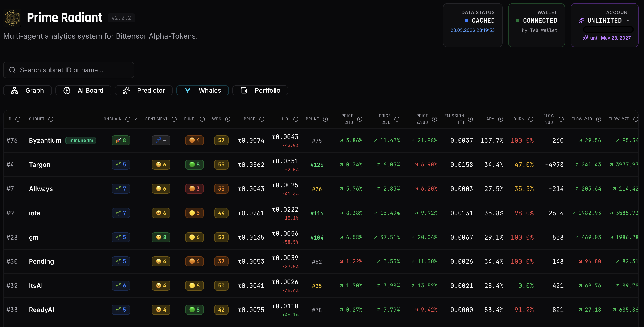
Task: Click iota's flow value 2604
Action: 556,213
